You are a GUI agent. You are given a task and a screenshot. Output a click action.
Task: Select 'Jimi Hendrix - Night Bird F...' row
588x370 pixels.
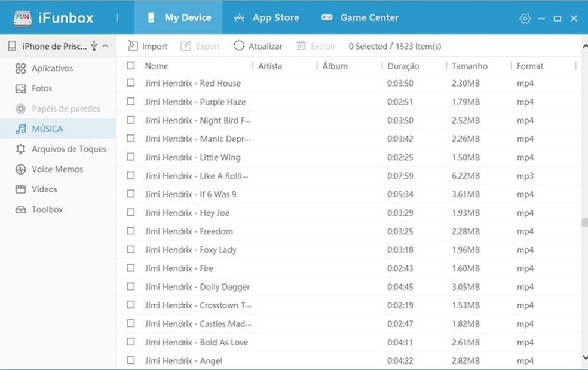pos(348,120)
